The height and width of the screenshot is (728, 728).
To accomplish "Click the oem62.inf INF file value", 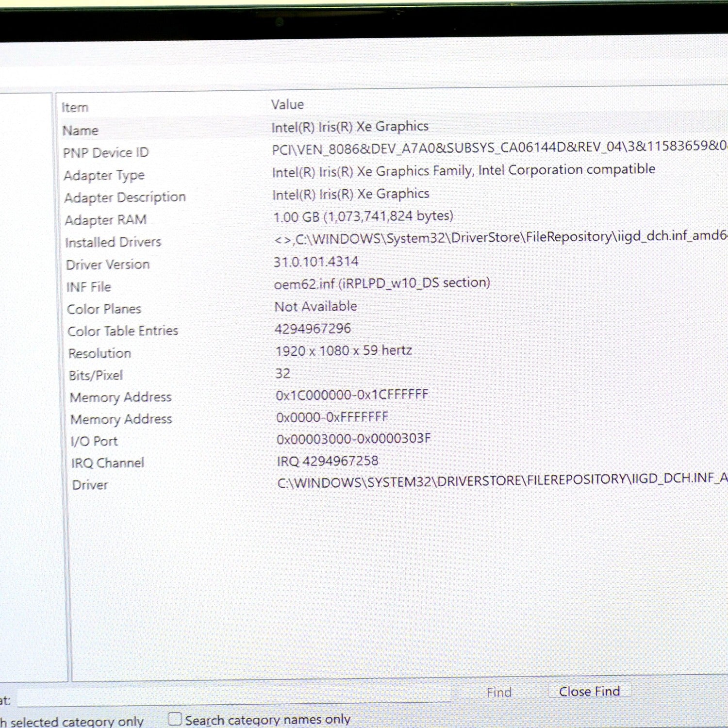I will point(382,283).
